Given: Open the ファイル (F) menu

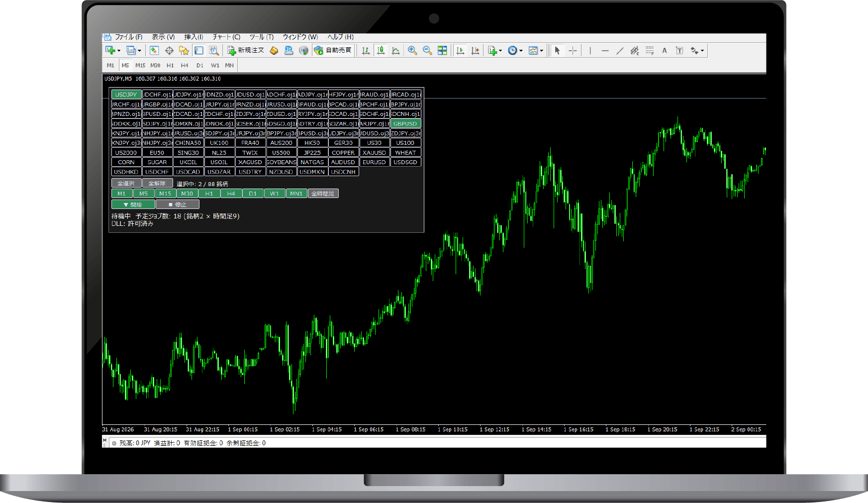Looking at the screenshot, I should click(129, 37).
